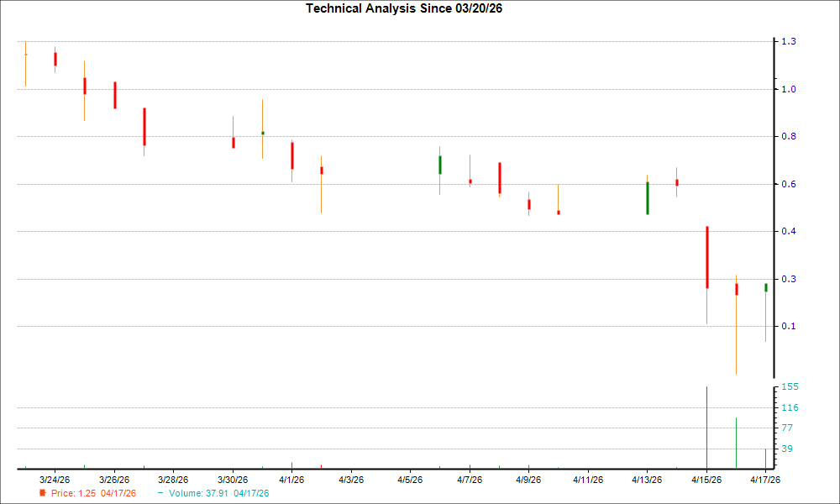Click the large red candle near 4/15/26

707,256
